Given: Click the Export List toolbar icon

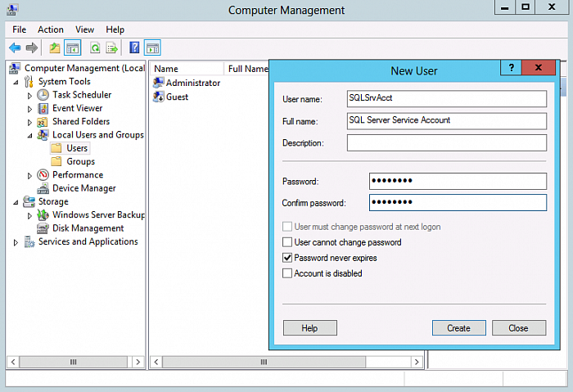Looking at the screenshot, I should point(111,47).
